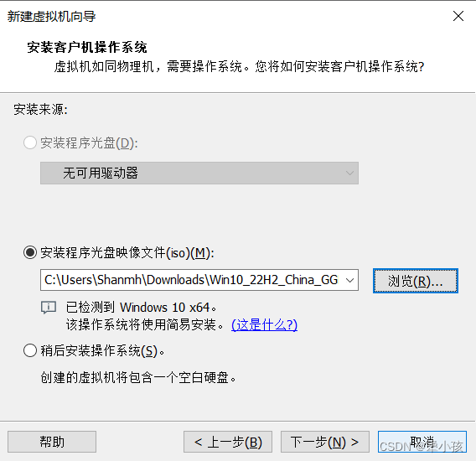Click the 已检测到 Windows 10 x64 message
This screenshot has width=476, height=461.
click(141, 308)
